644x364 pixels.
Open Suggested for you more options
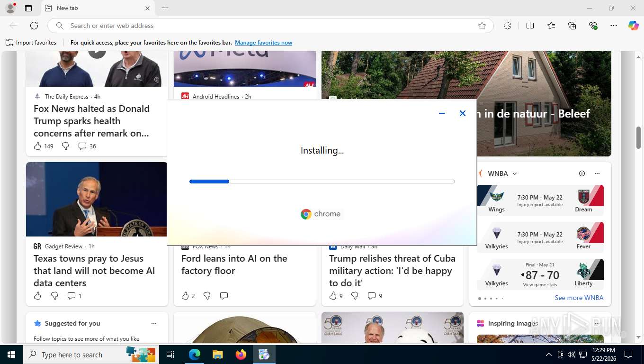point(154,323)
